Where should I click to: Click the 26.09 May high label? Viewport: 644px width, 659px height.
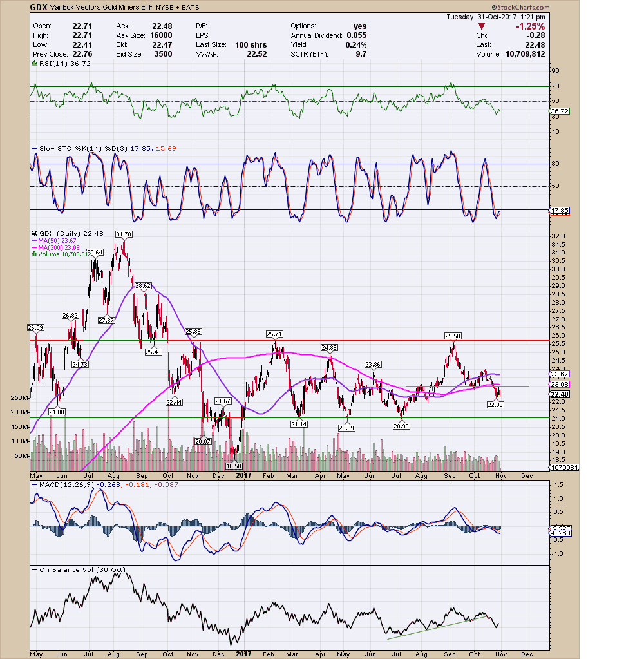coord(35,327)
